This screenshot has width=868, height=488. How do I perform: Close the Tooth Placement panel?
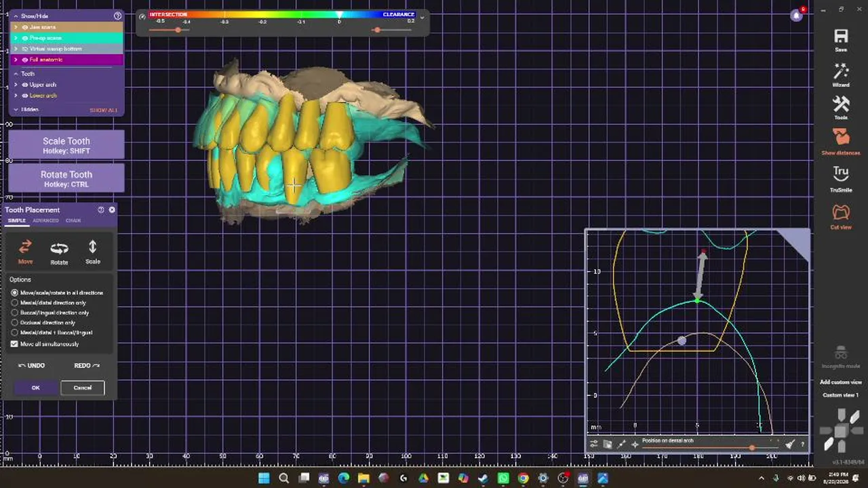pos(112,210)
